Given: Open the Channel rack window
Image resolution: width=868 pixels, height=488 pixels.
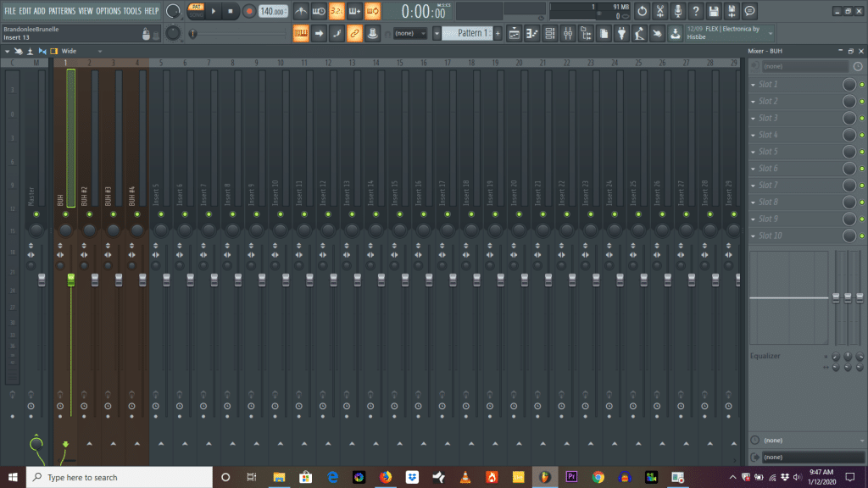Looking at the screenshot, I should [549, 33].
